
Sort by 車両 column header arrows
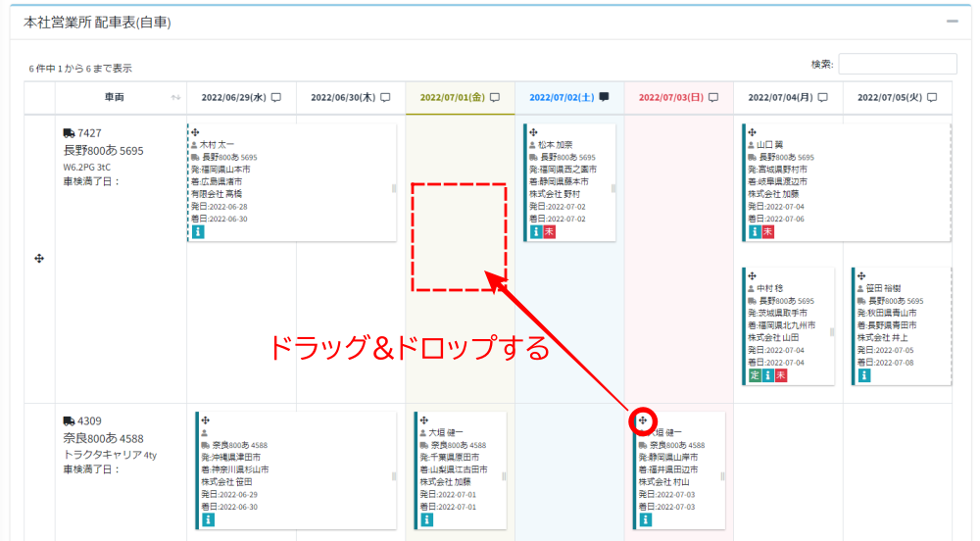(x=175, y=98)
